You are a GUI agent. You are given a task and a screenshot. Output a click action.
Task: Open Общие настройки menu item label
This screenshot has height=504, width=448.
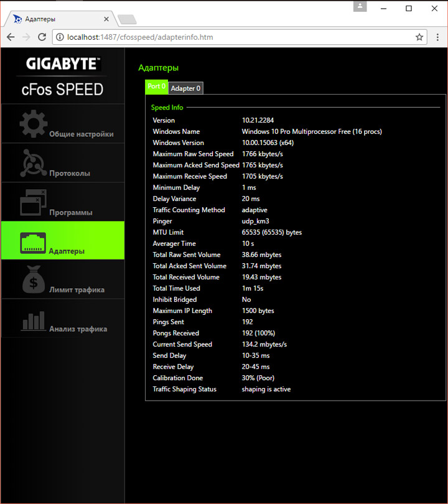[x=82, y=134]
